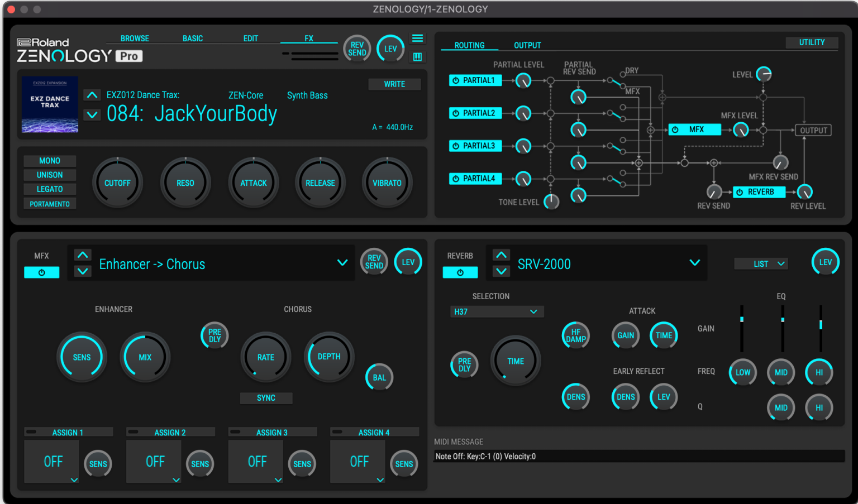Click the virtual keyboard icon next to the menu
858x504 pixels.
click(417, 56)
